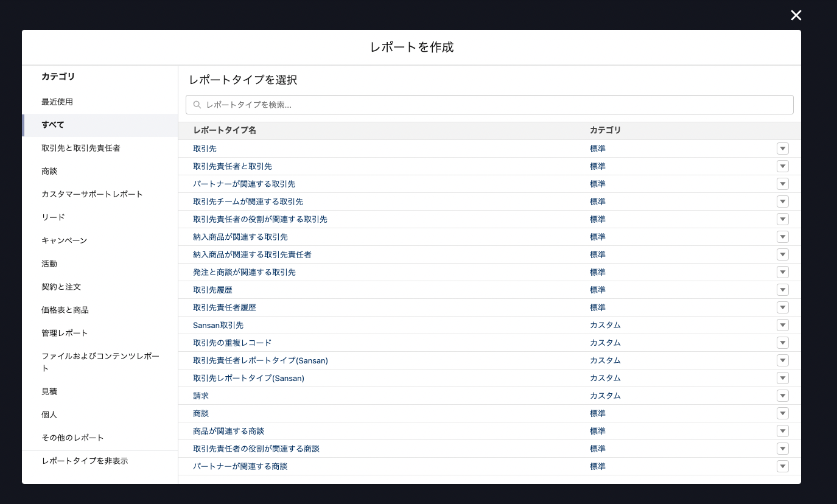
Task: Open the dropdown arrow for 取引先責任者と取引先
Action: pyautogui.click(x=783, y=166)
